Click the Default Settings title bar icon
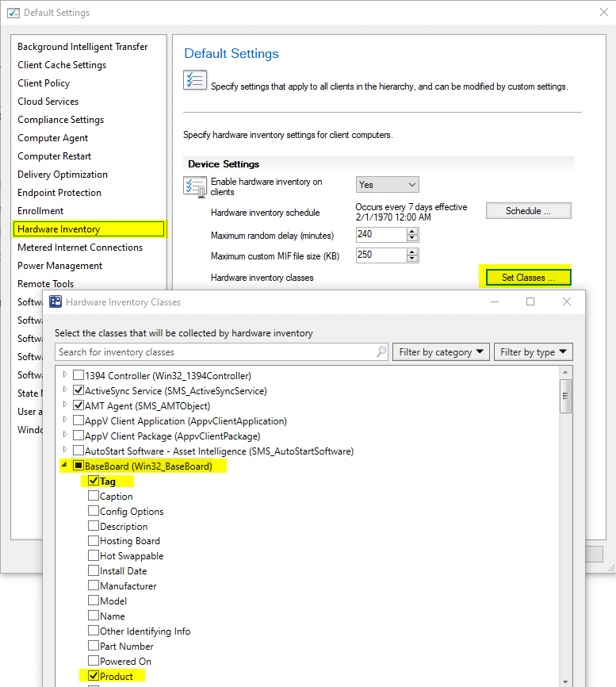This screenshot has width=616, height=687. (13, 13)
